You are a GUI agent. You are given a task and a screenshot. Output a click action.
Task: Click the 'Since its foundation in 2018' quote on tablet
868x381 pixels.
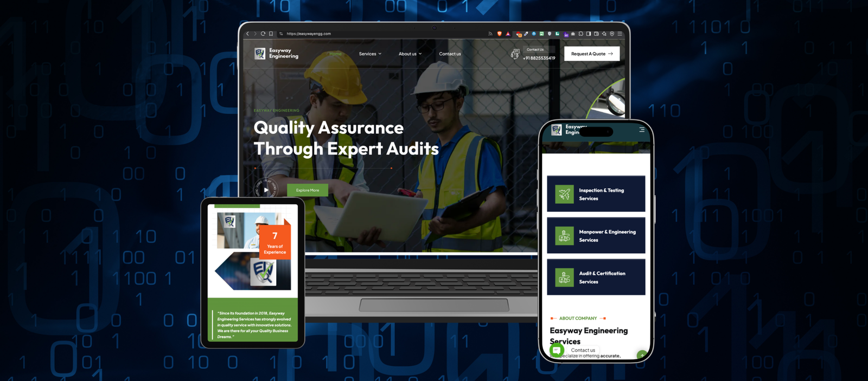tap(254, 325)
